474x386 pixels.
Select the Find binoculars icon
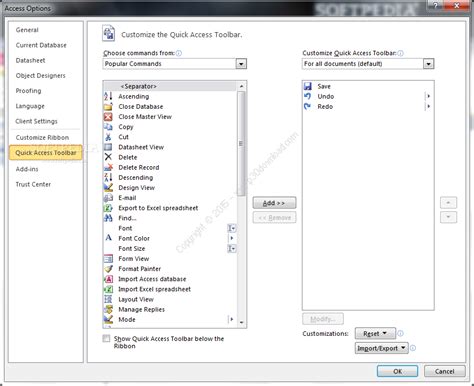108,218
